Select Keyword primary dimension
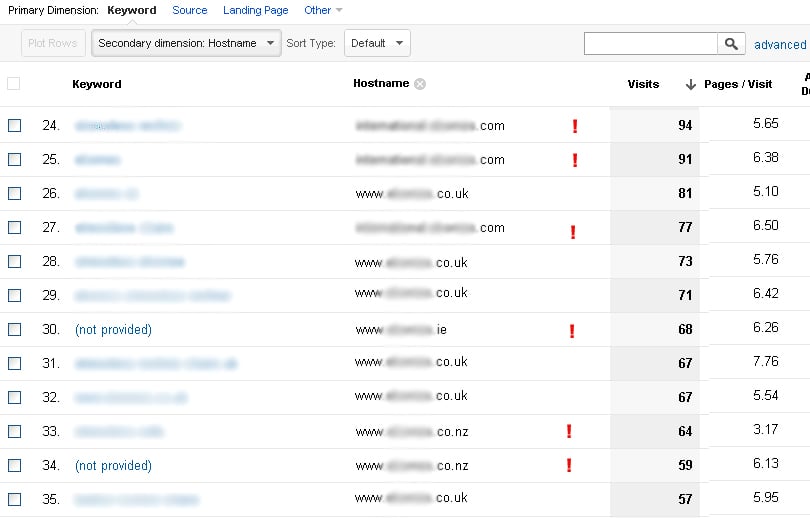The width and height of the screenshot is (810, 518). [x=132, y=10]
